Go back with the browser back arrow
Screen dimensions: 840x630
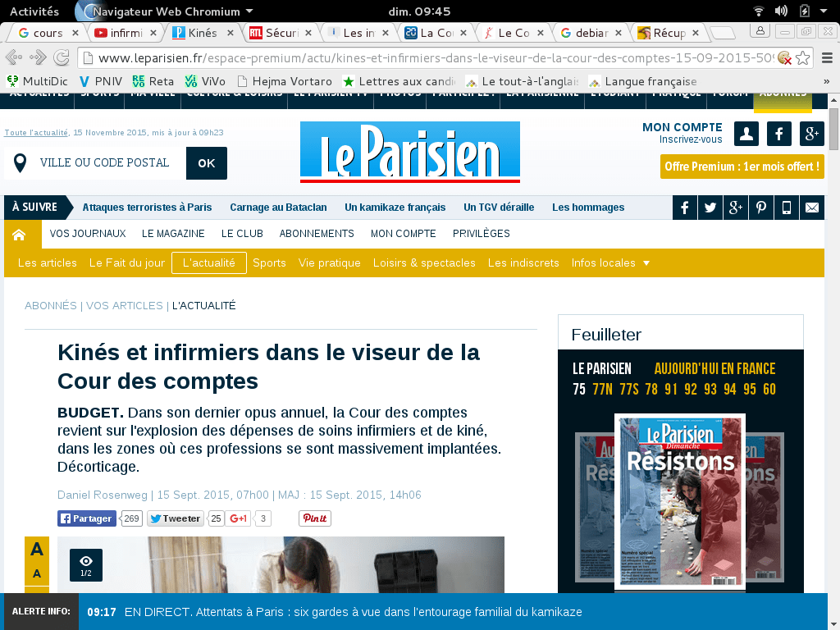point(14,57)
